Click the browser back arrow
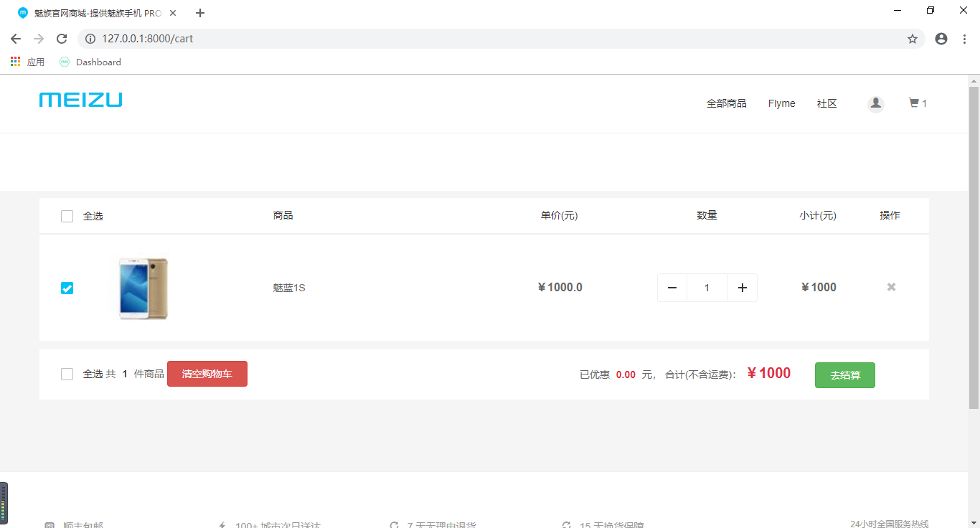 pyautogui.click(x=16, y=39)
